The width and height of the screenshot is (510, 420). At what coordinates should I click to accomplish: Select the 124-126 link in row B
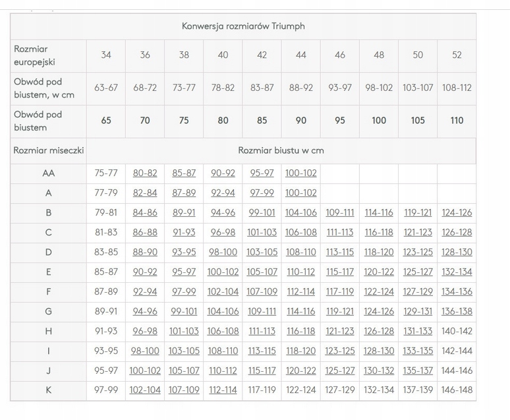click(x=457, y=213)
